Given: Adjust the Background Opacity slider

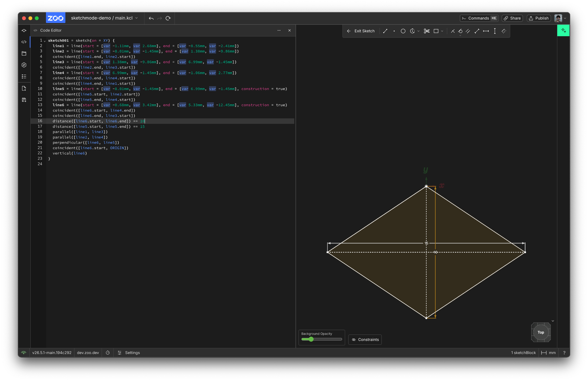Looking at the screenshot, I should [322, 339].
